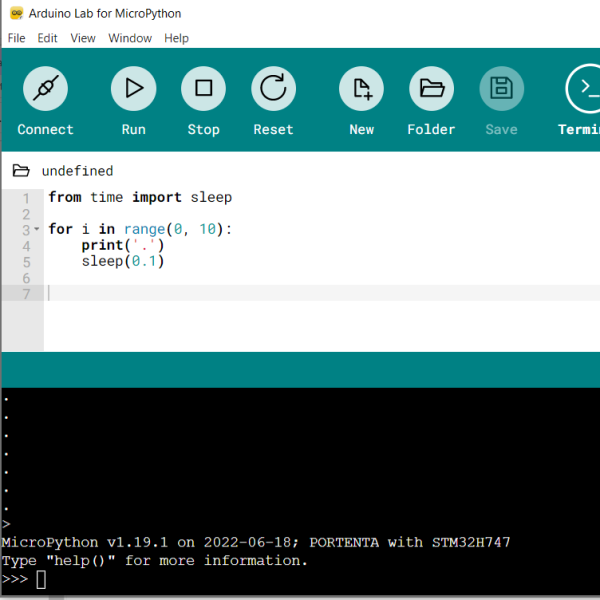Screen dimensions: 600x600
Task: Click the Save disk icon
Action: 501,89
